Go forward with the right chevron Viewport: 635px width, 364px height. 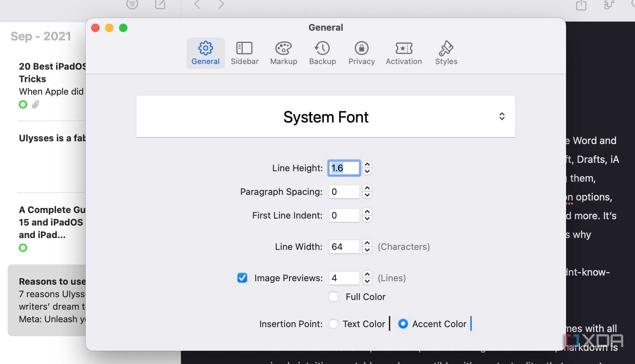[x=221, y=4]
